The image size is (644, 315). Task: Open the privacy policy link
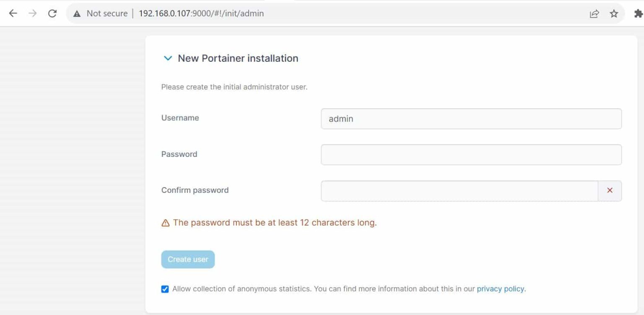coord(501,289)
